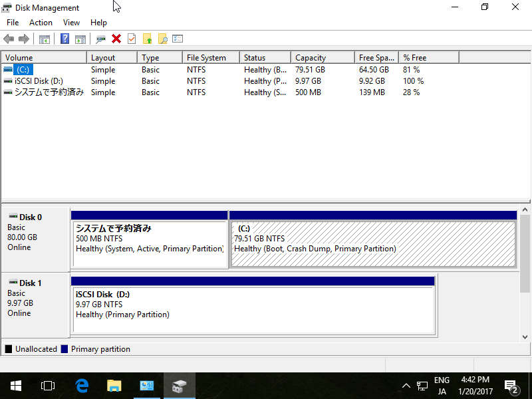This screenshot has width=532, height=399.
Task: Open File Explorer from the taskbar
Action: click(x=114, y=386)
